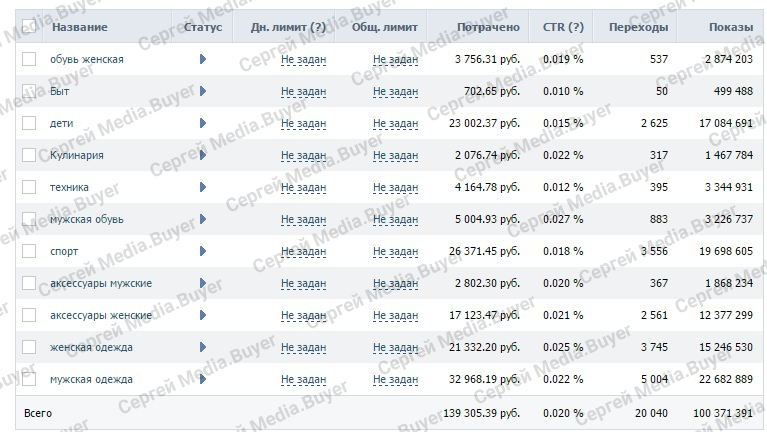Check the box for мужская одежда
This screenshot has width=767, height=432.
pyautogui.click(x=29, y=379)
